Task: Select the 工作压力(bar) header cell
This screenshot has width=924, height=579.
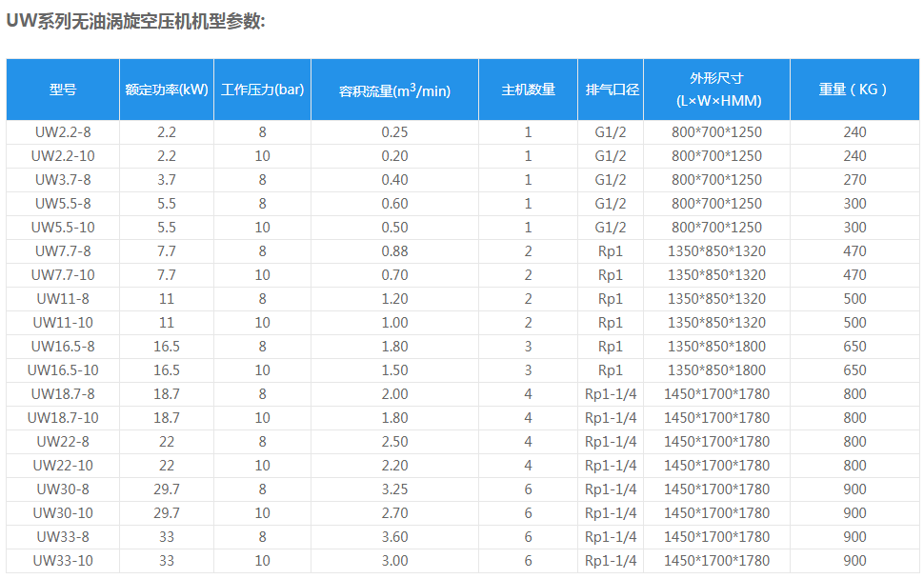Action: pyautogui.click(x=262, y=90)
